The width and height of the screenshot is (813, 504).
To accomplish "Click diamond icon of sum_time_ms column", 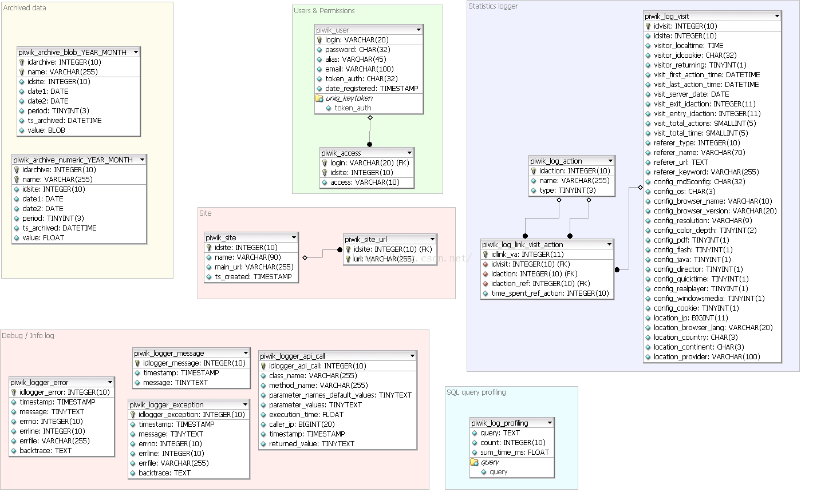I will (x=475, y=453).
